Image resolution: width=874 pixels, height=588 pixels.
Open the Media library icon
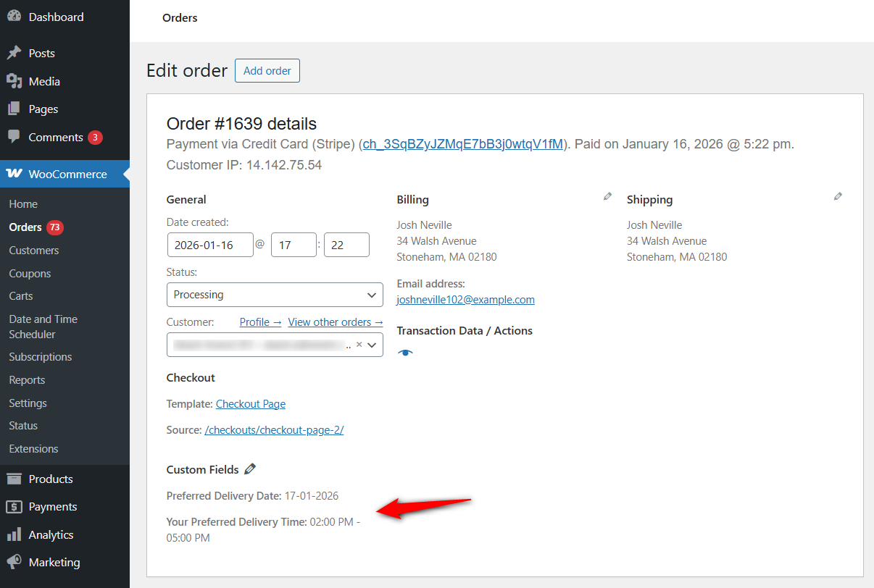coord(14,81)
